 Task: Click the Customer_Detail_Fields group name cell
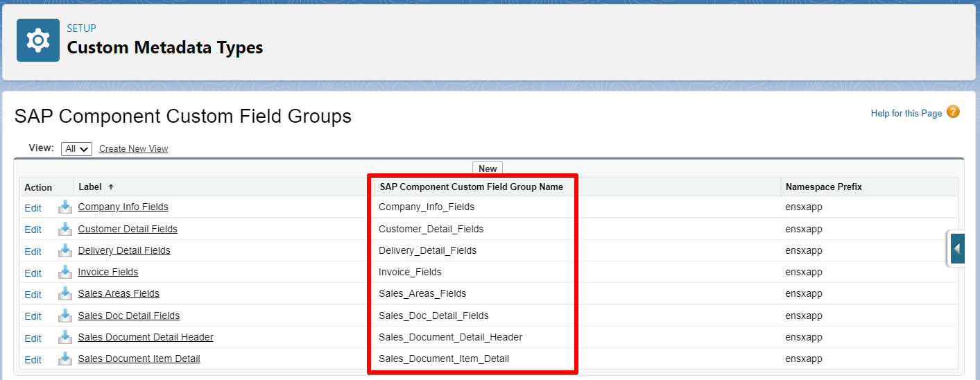[x=431, y=229]
